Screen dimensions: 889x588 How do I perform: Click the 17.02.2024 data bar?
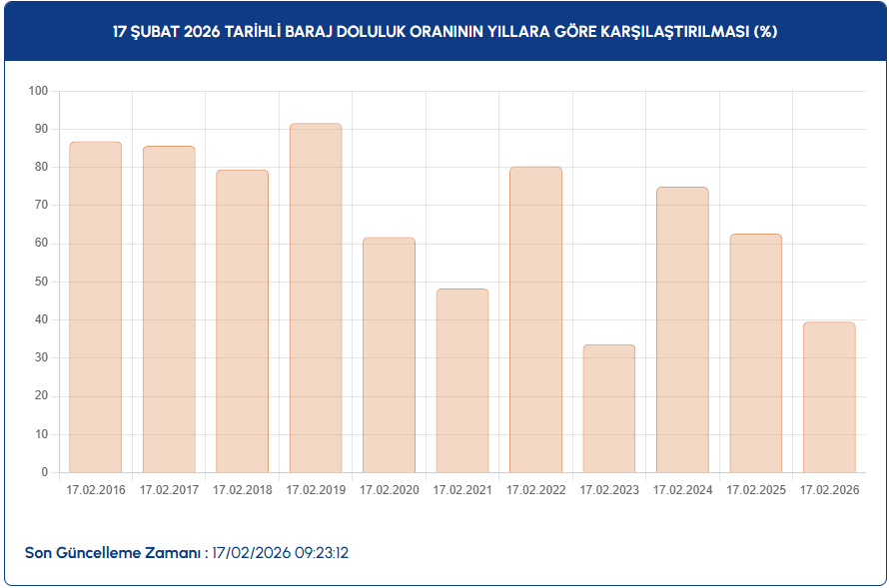click(682, 329)
